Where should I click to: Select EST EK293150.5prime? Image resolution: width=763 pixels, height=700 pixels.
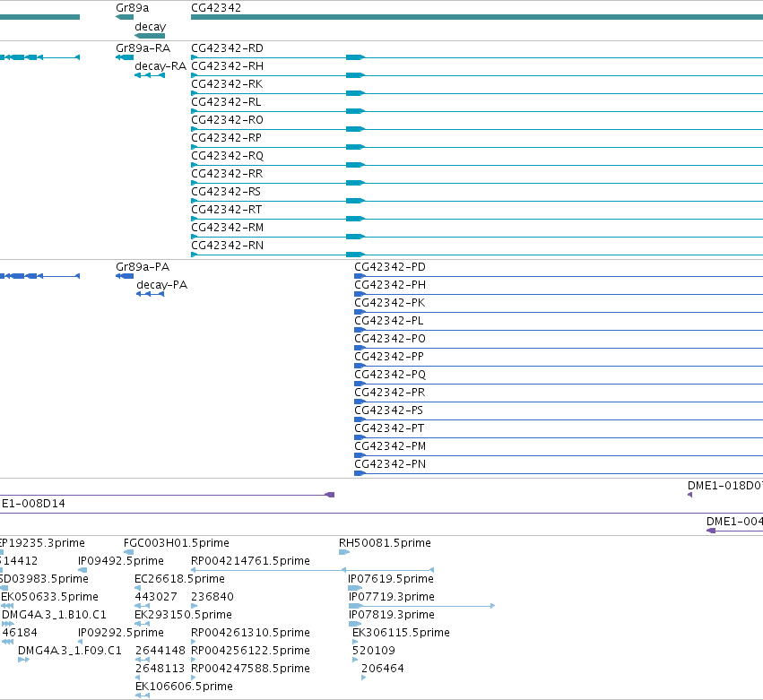click(x=184, y=616)
